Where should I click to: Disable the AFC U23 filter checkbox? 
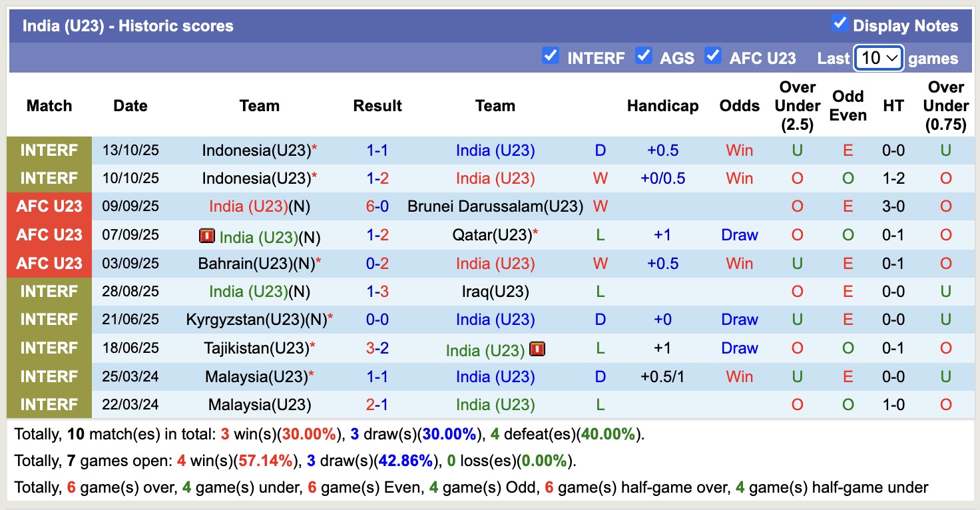pyautogui.click(x=713, y=56)
